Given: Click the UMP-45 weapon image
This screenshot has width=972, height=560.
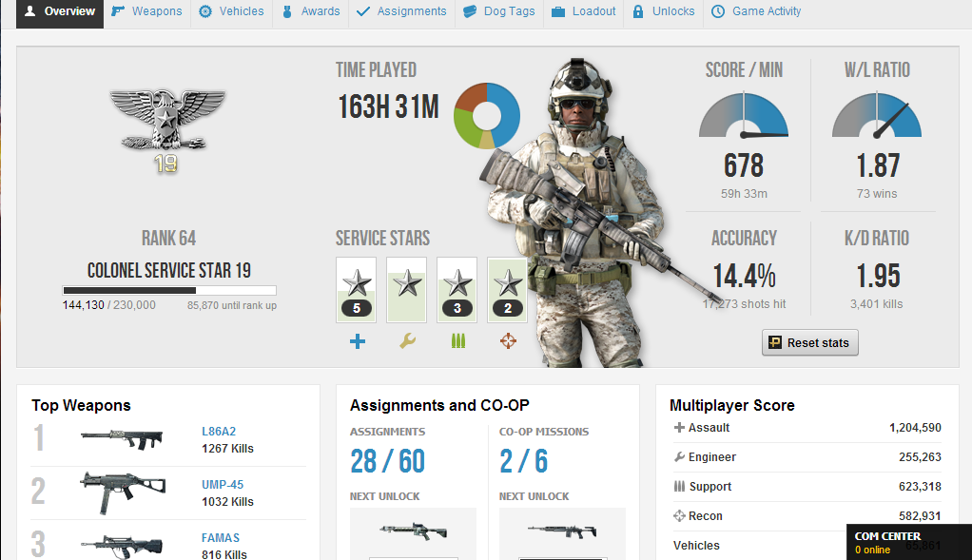Looking at the screenshot, I should tap(123, 492).
